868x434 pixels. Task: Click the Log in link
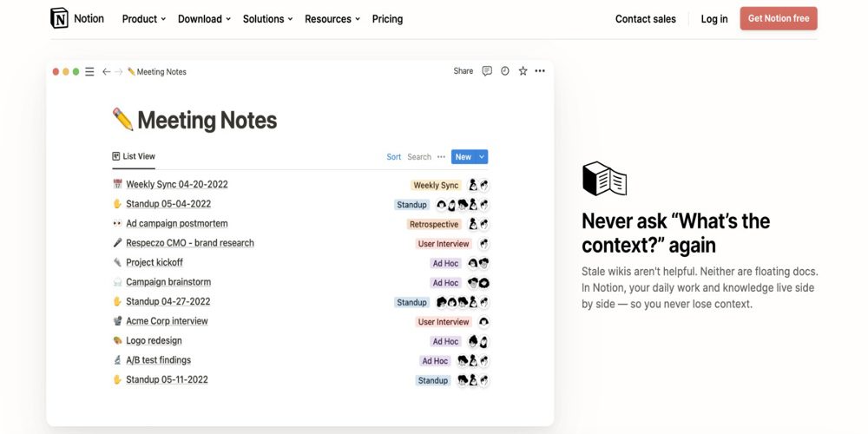tap(714, 19)
